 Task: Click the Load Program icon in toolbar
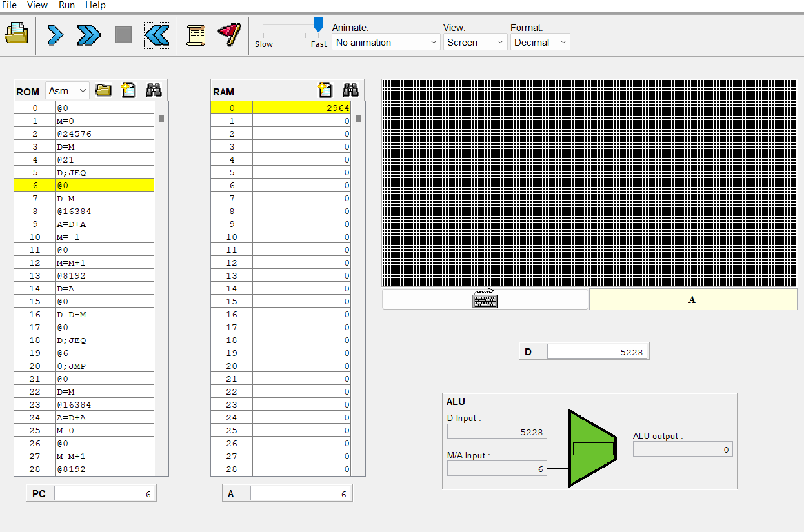[x=16, y=34]
